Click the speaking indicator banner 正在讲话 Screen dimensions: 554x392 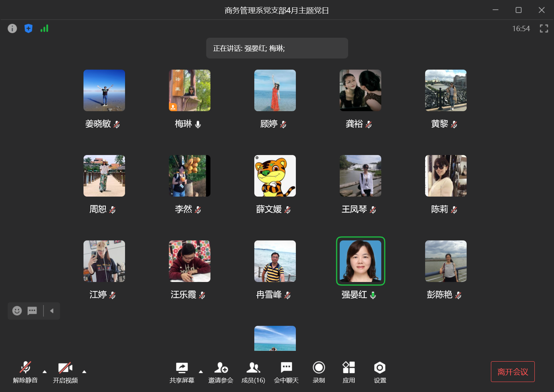click(277, 48)
